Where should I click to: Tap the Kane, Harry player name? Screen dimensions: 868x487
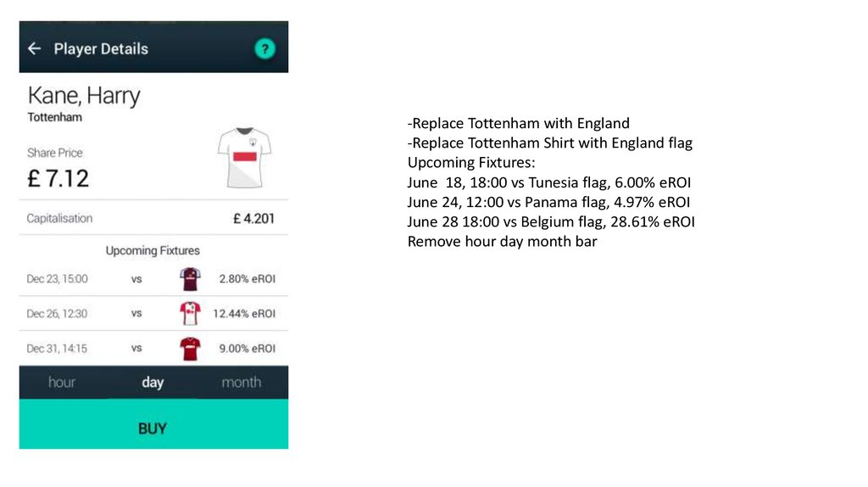(84, 96)
